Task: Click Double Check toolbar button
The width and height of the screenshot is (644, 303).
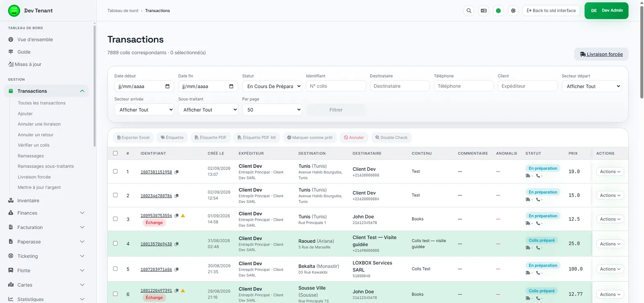Action: [391, 137]
